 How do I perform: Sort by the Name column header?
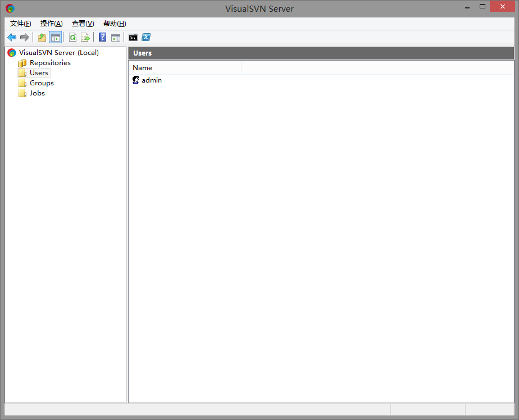tap(185, 68)
